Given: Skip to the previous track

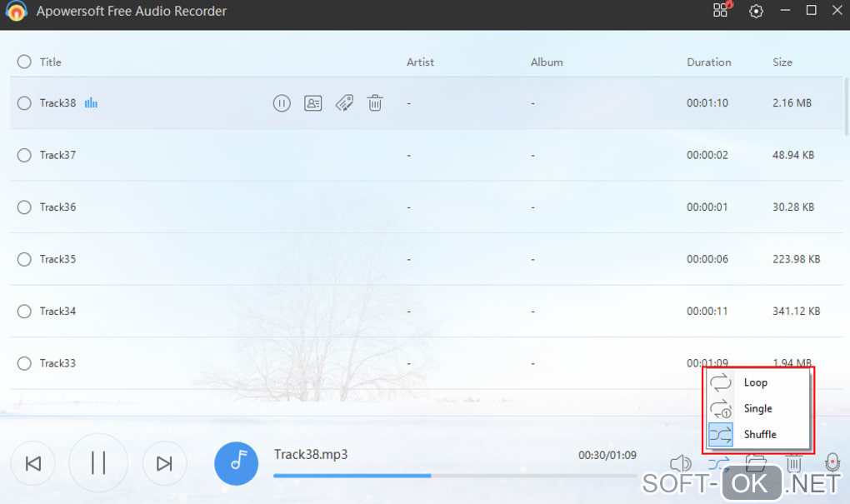Looking at the screenshot, I should 33,463.
